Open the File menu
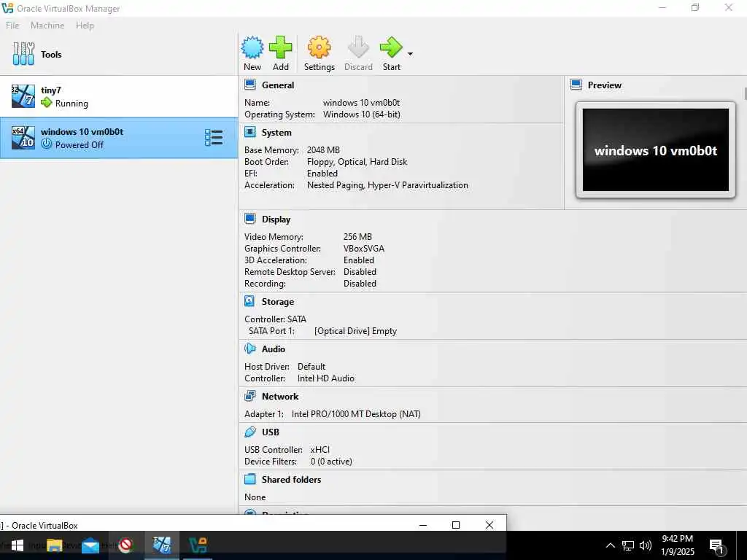This screenshot has height=560, width=747. [x=12, y=26]
